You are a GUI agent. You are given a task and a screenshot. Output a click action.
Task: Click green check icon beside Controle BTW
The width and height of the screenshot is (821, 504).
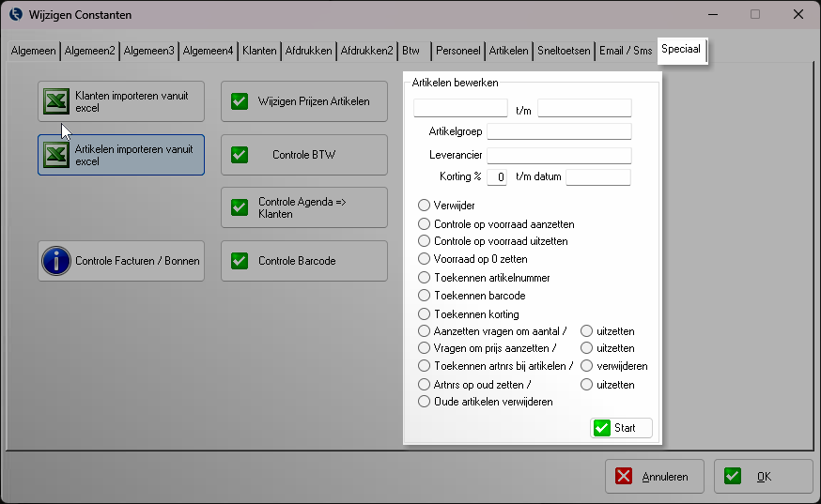click(x=240, y=155)
